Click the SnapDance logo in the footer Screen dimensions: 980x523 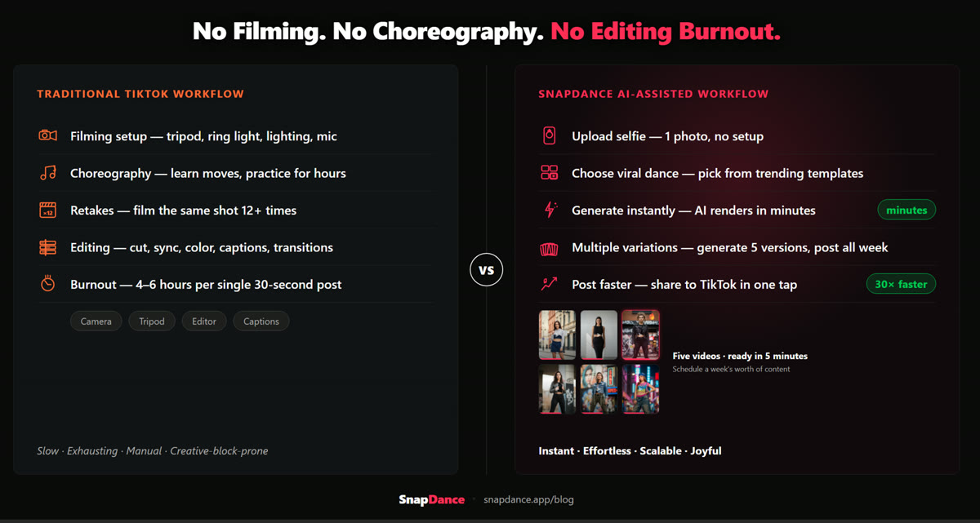[431, 499]
